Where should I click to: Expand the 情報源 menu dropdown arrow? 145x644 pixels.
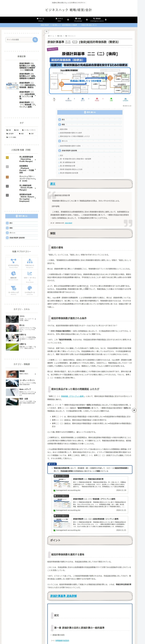[x=106, y=20]
